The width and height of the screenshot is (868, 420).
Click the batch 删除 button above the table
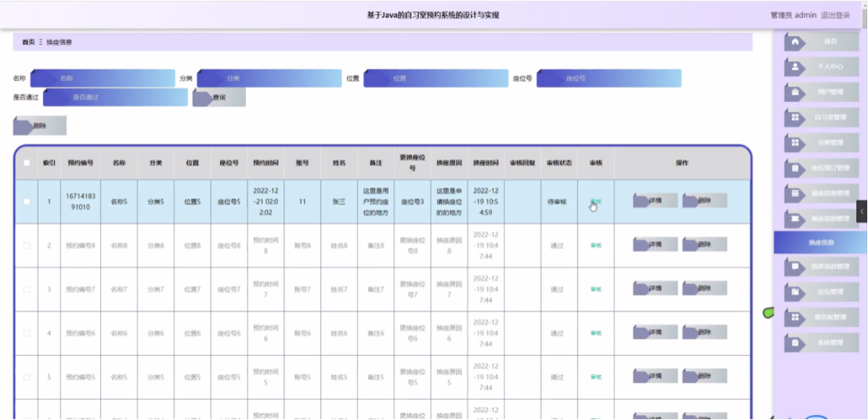40,125
